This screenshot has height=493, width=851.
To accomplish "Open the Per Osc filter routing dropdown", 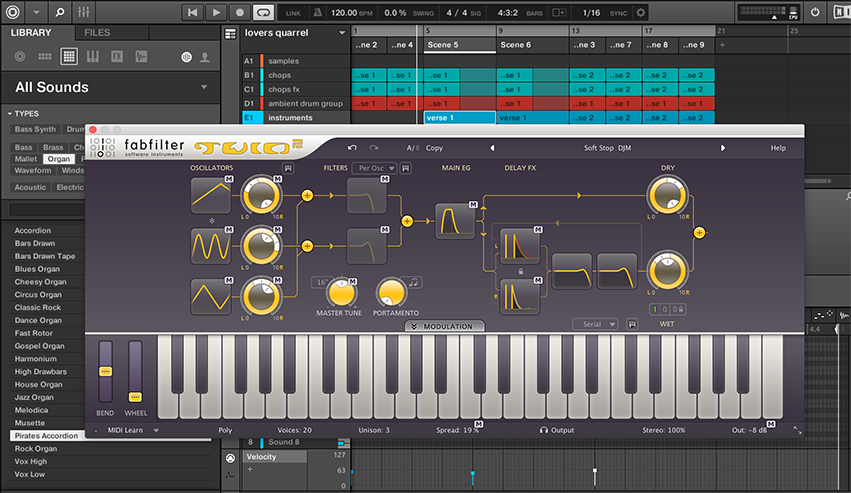I will [373, 168].
